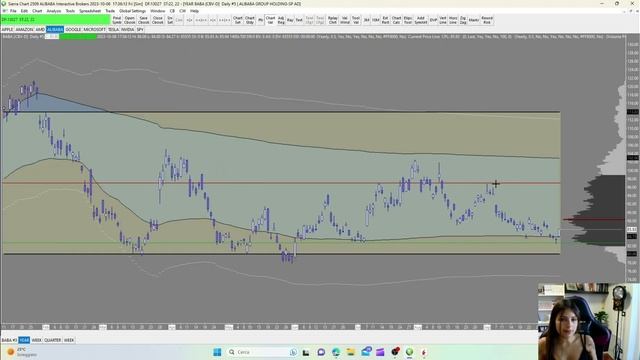Click the Open Chartbook toolbar button
This screenshot has width=640, height=360.
click(x=129, y=20)
